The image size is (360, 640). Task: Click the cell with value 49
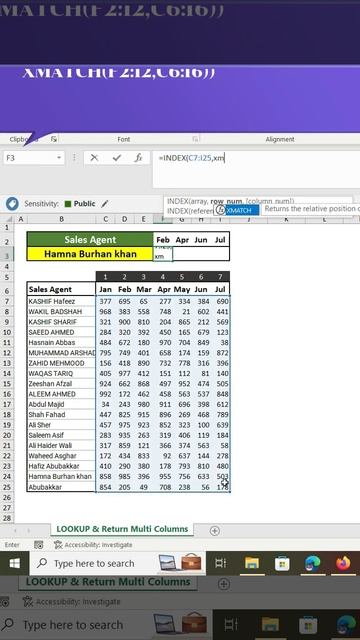pyautogui.click(x=144, y=487)
